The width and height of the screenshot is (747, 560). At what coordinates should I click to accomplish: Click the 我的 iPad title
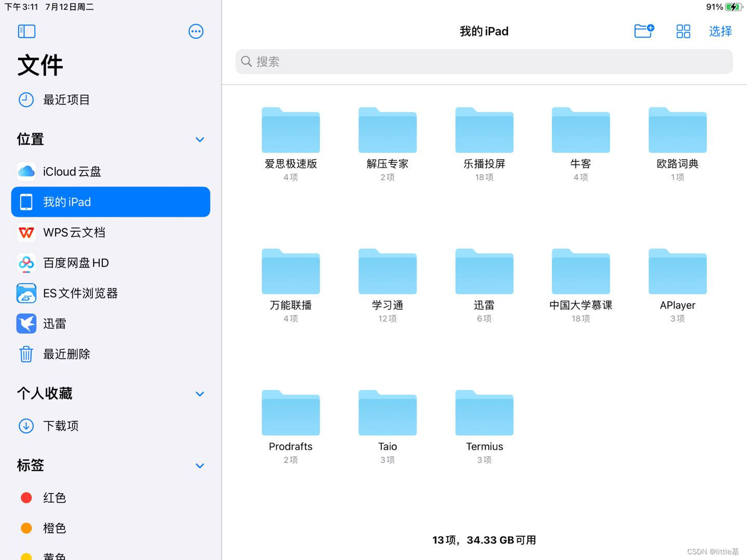(484, 31)
